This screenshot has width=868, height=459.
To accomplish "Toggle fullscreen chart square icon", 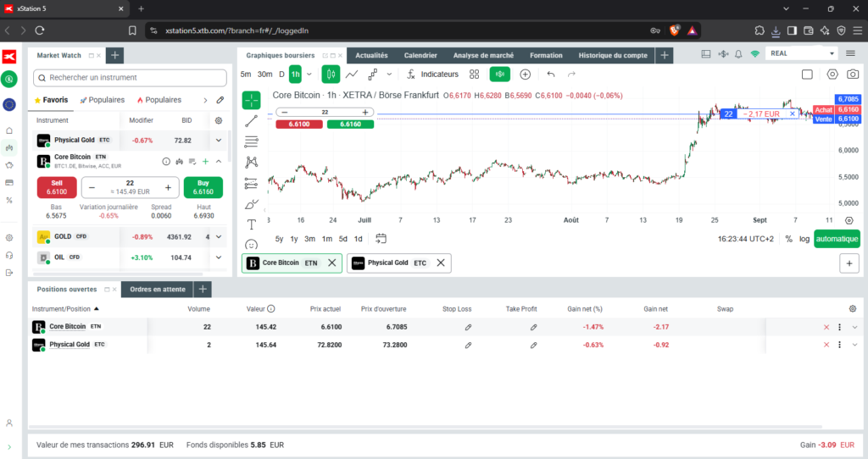I will tap(807, 75).
